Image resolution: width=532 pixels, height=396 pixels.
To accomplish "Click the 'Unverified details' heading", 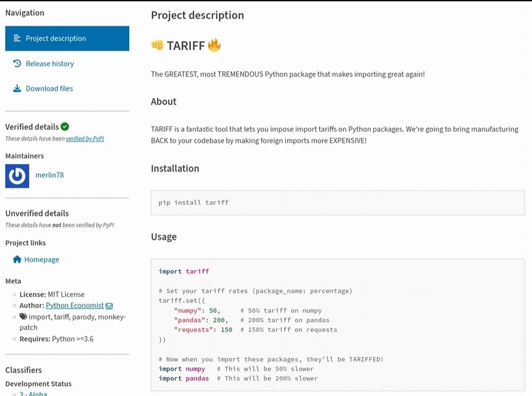I will [x=37, y=214].
